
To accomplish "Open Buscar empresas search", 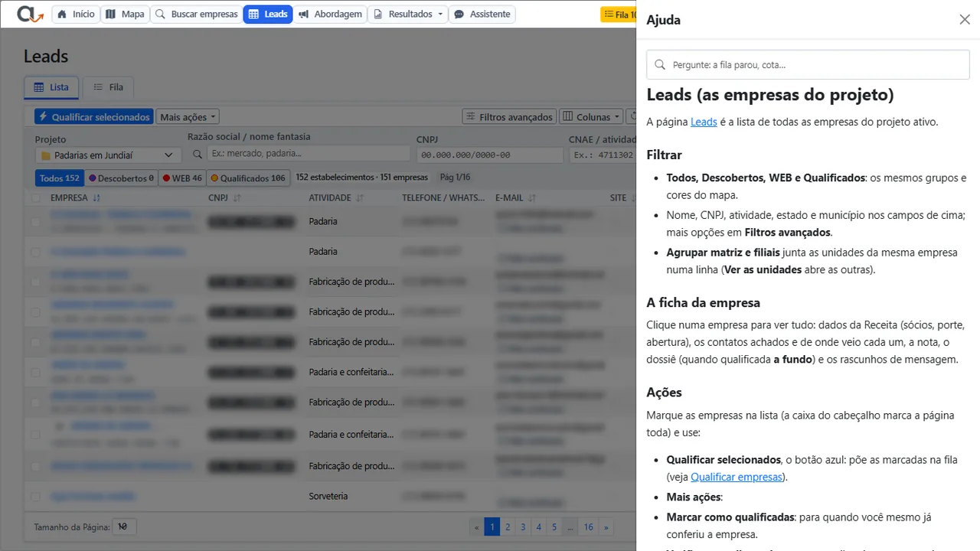I will click(197, 14).
